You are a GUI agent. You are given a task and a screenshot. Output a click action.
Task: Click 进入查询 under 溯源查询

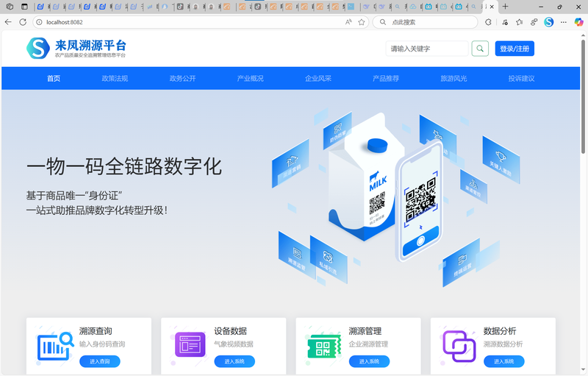point(100,361)
